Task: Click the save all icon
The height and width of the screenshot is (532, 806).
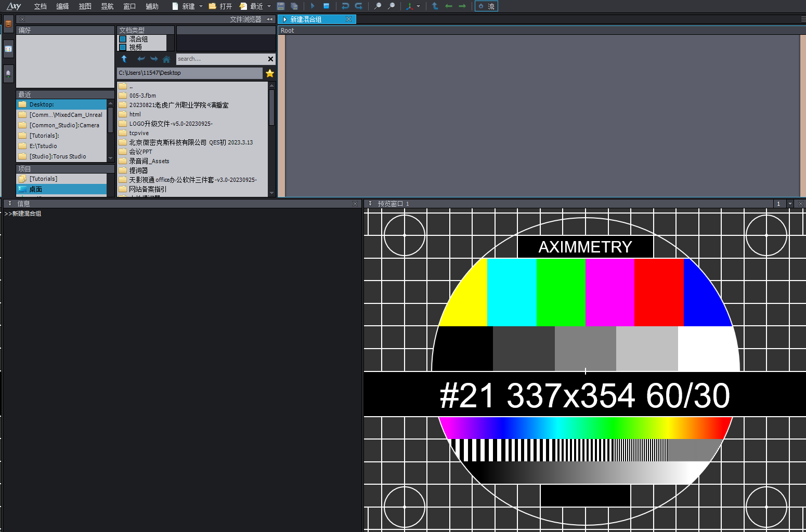Action: coord(294,6)
